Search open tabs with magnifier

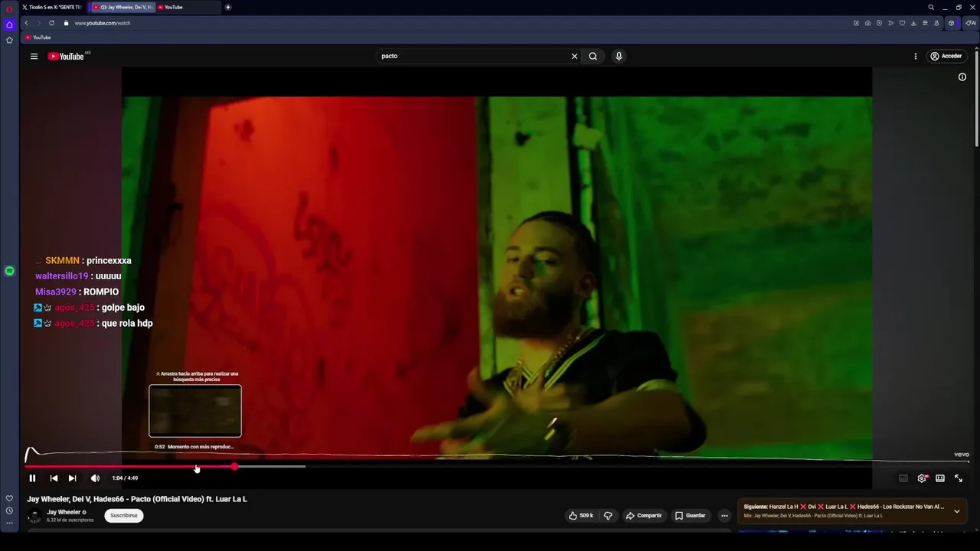pyautogui.click(x=931, y=7)
